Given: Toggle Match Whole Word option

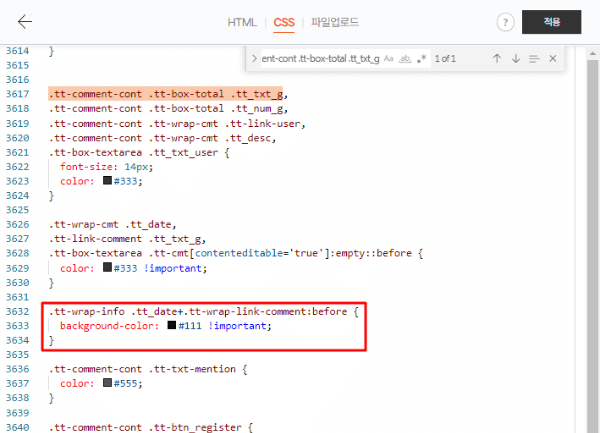Looking at the screenshot, I should [405, 59].
